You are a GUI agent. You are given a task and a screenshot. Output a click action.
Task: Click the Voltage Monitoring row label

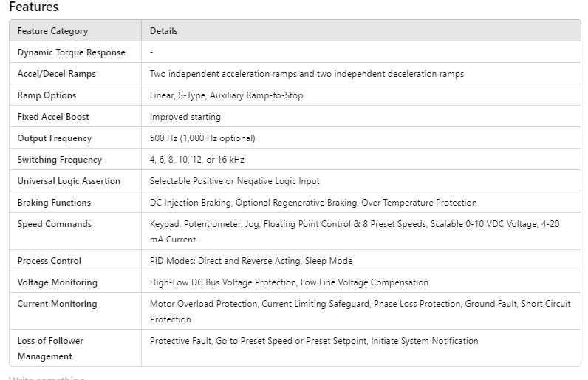pyautogui.click(x=57, y=282)
